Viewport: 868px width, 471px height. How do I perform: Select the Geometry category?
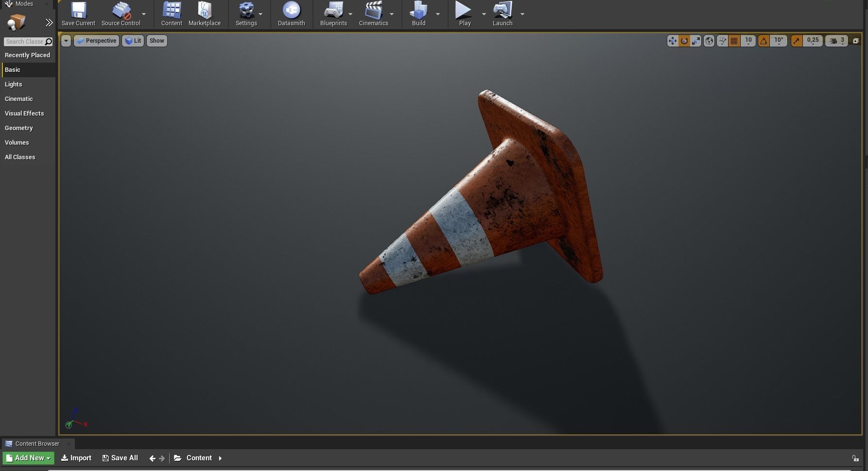point(29,128)
